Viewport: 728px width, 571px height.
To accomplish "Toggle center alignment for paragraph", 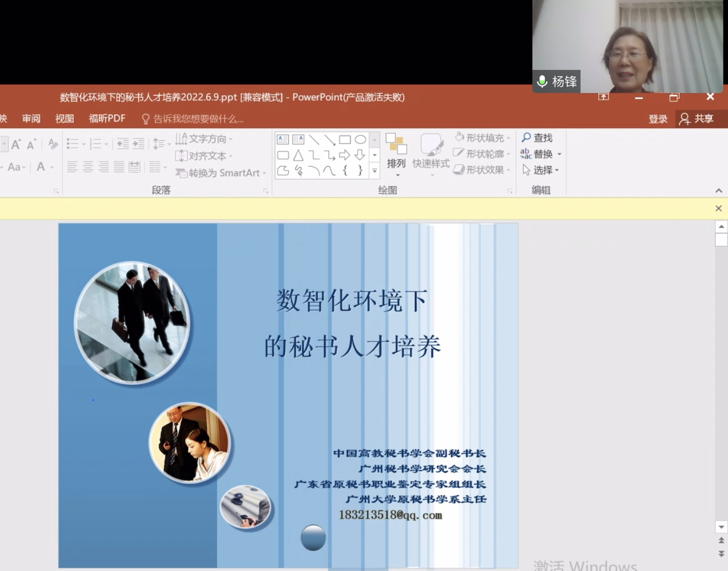I will (x=88, y=167).
